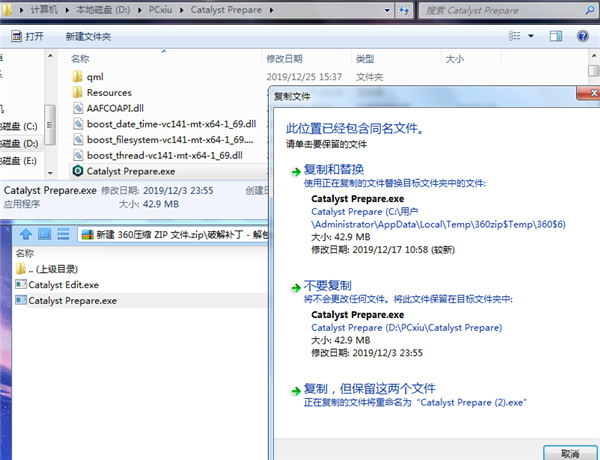Expand arrow after PCxiu breadcrumb
This screenshot has width=600, height=460.
click(x=182, y=10)
